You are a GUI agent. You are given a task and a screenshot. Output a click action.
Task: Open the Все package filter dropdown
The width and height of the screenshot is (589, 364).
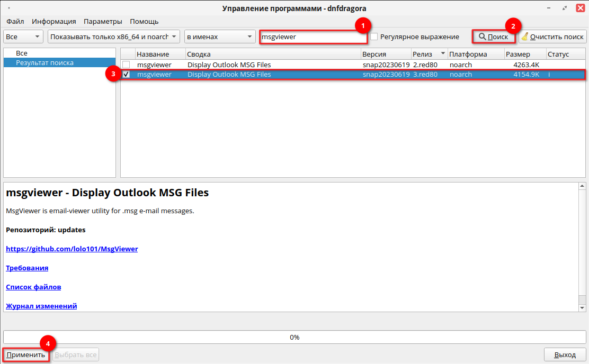23,37
